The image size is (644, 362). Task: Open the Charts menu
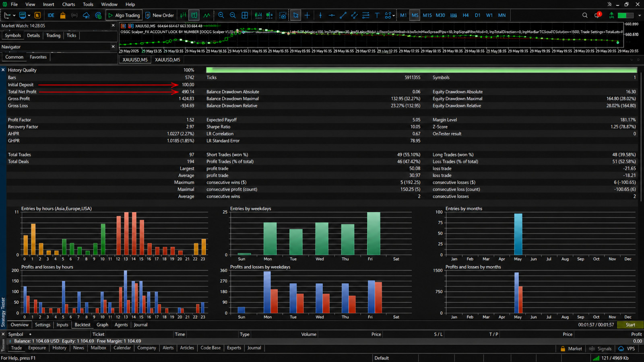tap(68, 4)
